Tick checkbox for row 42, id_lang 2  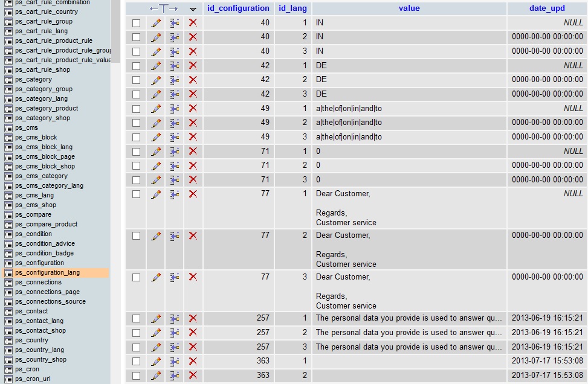[x=136, y=80]
